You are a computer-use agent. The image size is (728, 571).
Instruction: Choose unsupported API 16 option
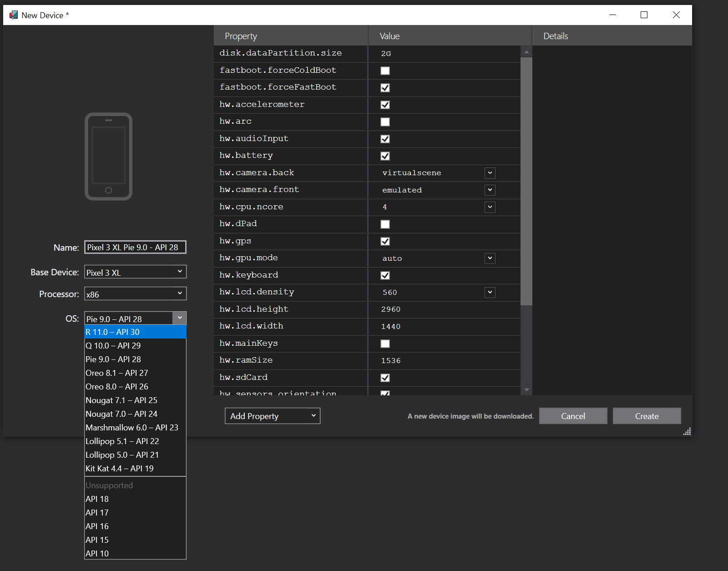point(135,526)
